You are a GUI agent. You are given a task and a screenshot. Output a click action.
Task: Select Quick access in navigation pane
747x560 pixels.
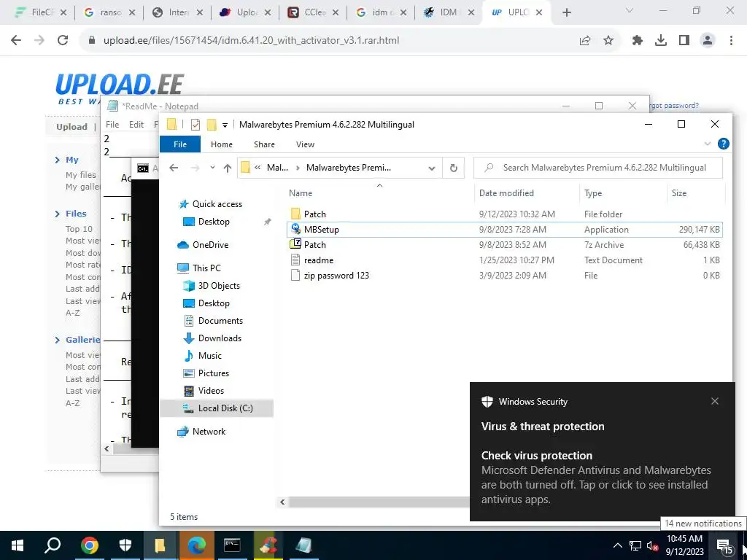coord(217,204)
